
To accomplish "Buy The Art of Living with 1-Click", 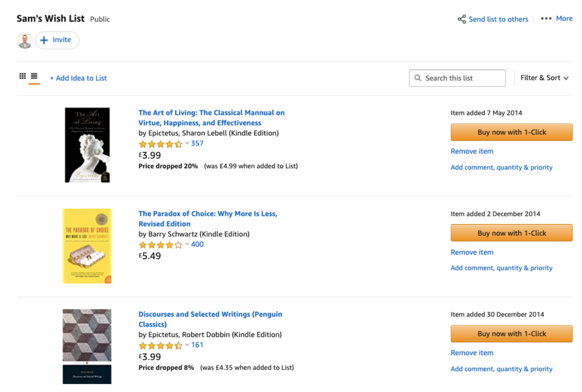I will [x=511, y=132].
